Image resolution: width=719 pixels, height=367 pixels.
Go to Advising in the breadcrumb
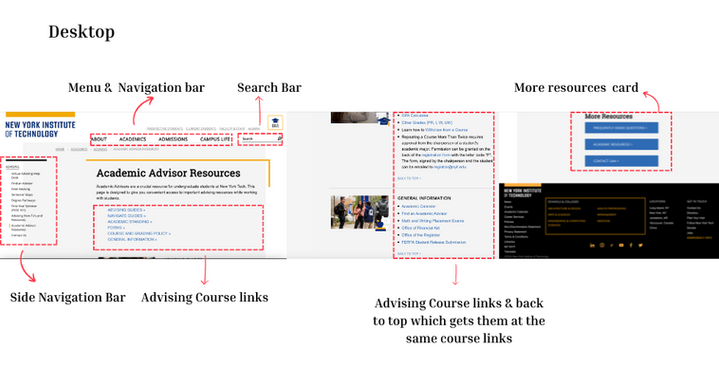[x=100, y=149]
